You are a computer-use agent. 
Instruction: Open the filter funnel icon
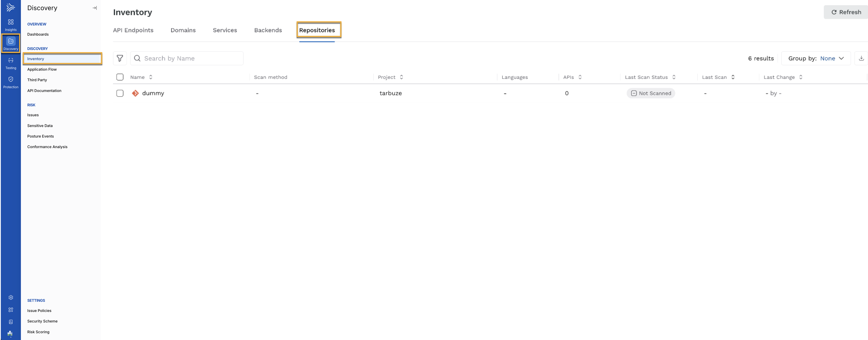[120, 58]
